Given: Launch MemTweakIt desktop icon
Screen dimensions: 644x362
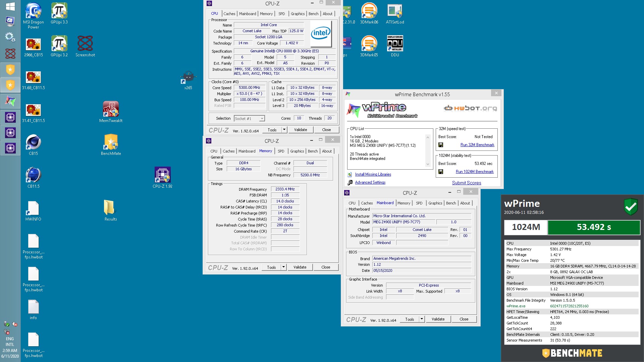Looking at the screenshot, I should (111, 112).
